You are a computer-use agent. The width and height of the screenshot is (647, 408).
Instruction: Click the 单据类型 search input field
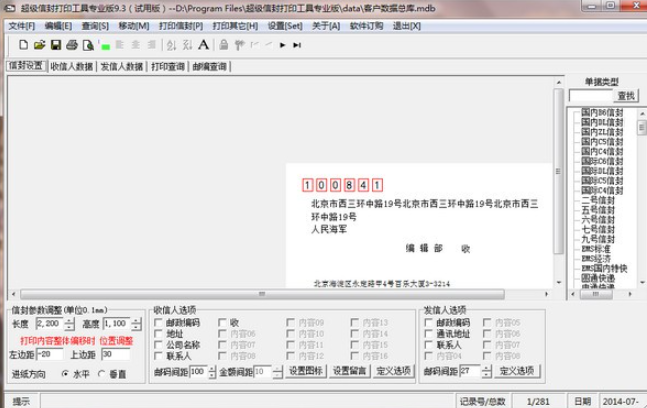pyautogui.click(x=591, y=96)
